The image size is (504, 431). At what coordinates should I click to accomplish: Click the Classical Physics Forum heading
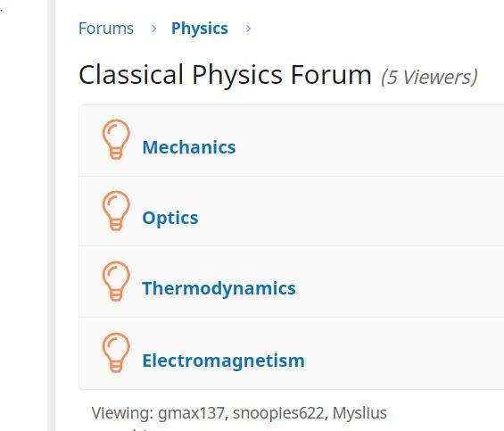pos(225,75)
